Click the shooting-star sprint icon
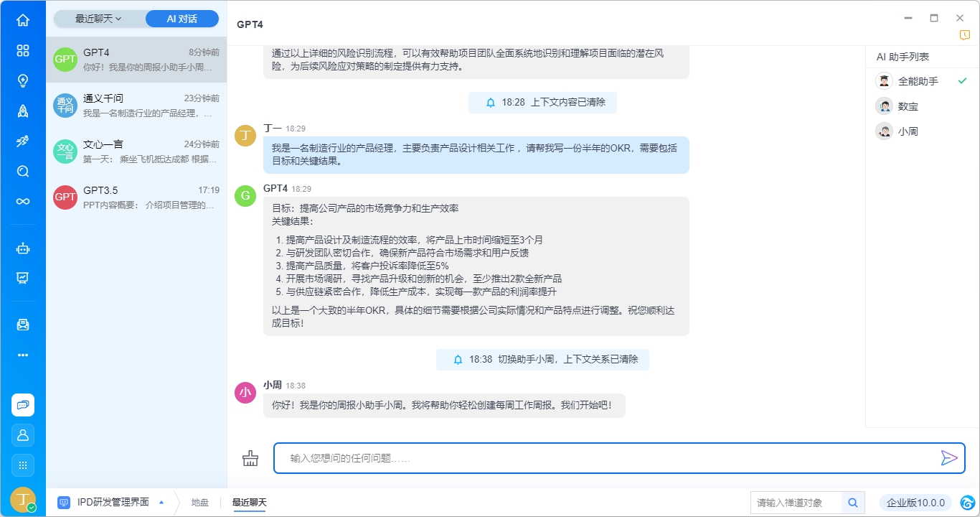Viewport: 980px width, 517px height. tap(23, 141)
